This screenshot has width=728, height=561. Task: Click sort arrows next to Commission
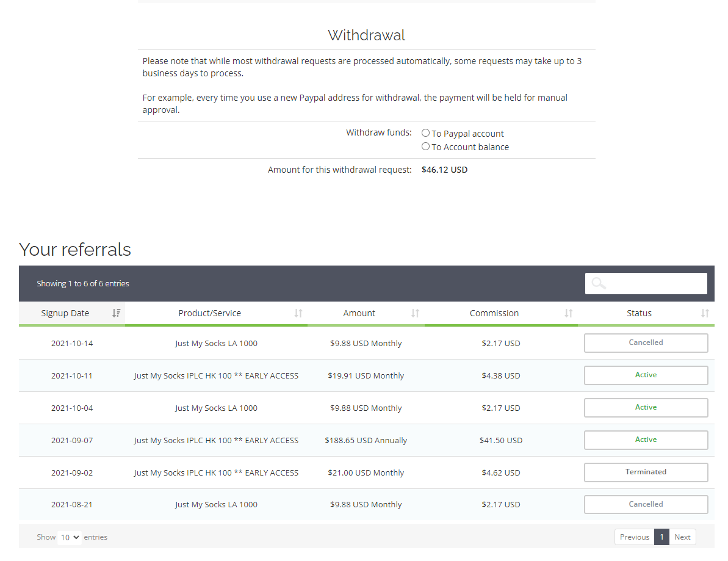tap(568, 313)
